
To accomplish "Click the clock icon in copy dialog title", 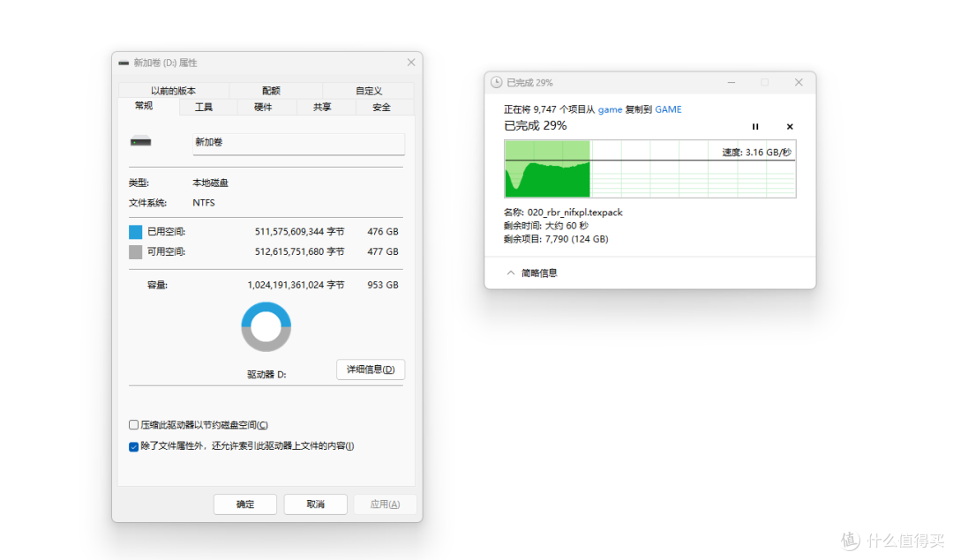I will click(x=497, y=83).
